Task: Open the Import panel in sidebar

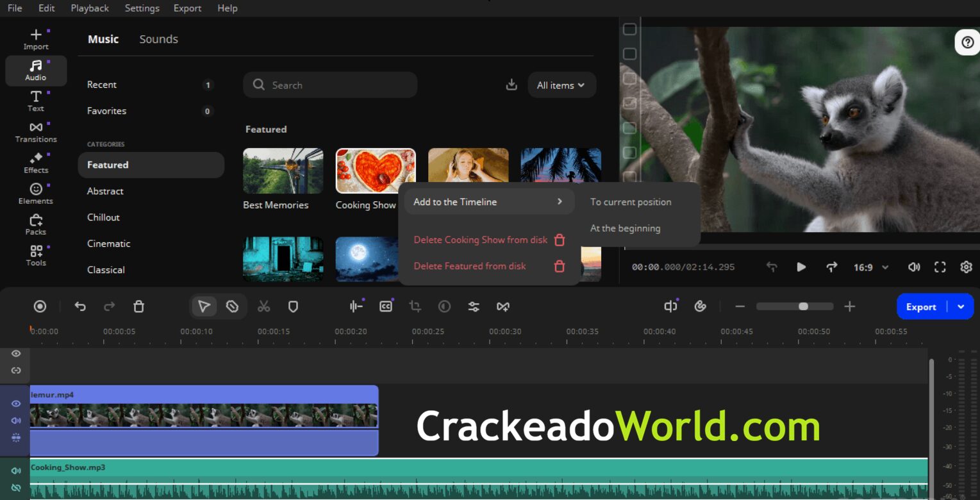Action: [x=36, y=40]
